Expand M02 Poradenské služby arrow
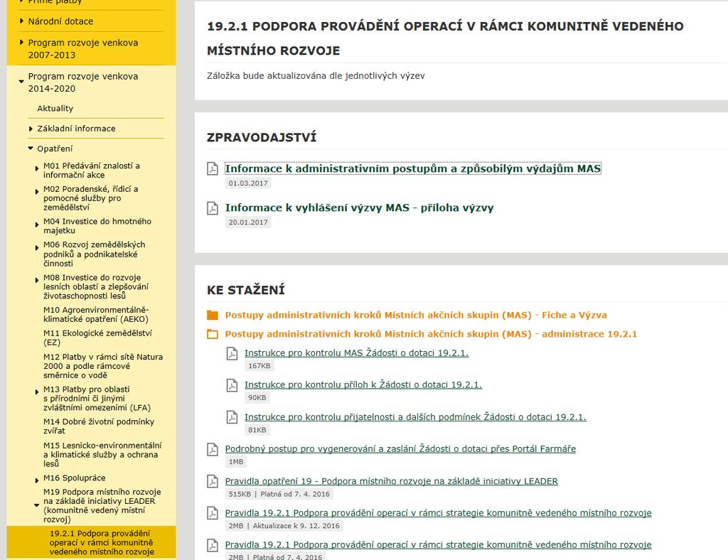Image resolution: width=728 pixels, height=560 pixels. (x=37, y=192)
